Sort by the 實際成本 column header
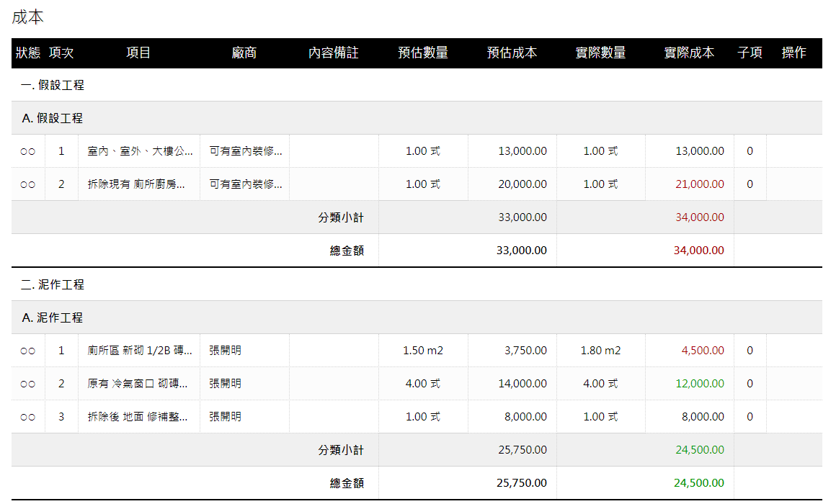Viewport: 836px width, 504px height. tap(689, 53)
